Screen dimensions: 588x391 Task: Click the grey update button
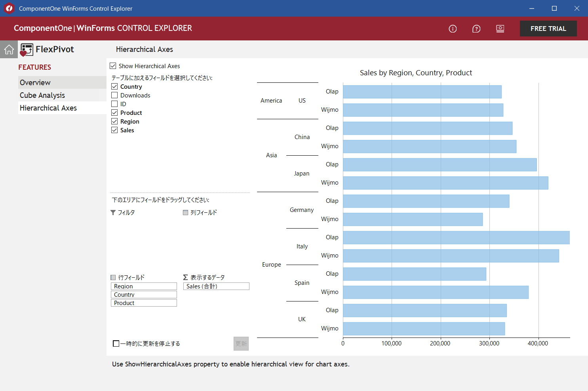pos(241,343)
